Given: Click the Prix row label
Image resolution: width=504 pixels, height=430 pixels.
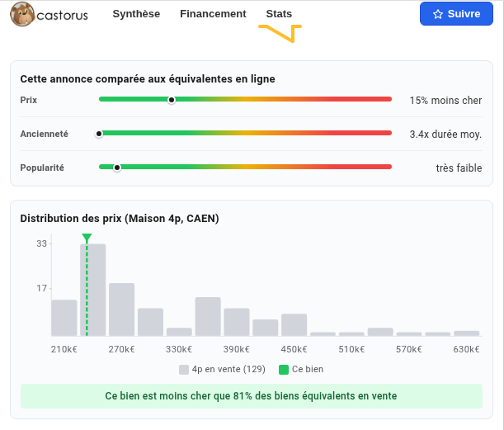Looking at the screenshot, I should pyautogui.click(x=29, y=100).
